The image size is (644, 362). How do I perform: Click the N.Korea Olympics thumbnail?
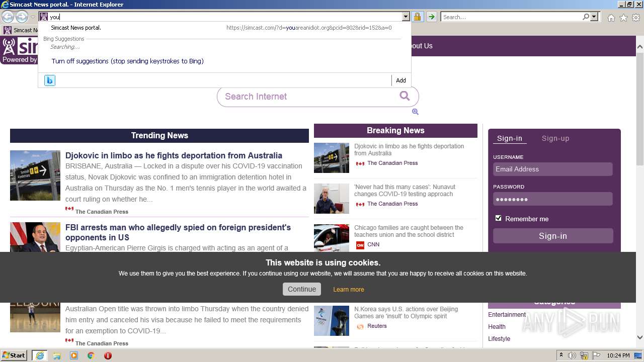tap(332, 321)
